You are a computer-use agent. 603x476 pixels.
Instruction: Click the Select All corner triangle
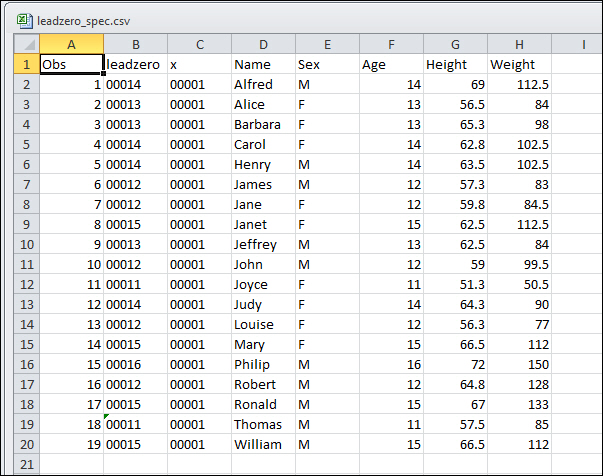(29, 45)
